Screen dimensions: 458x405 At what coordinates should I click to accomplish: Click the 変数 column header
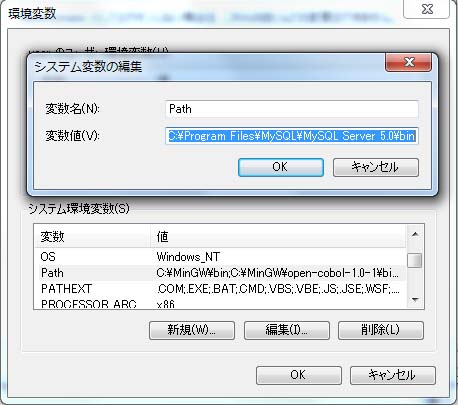click(x=92, y=236)
